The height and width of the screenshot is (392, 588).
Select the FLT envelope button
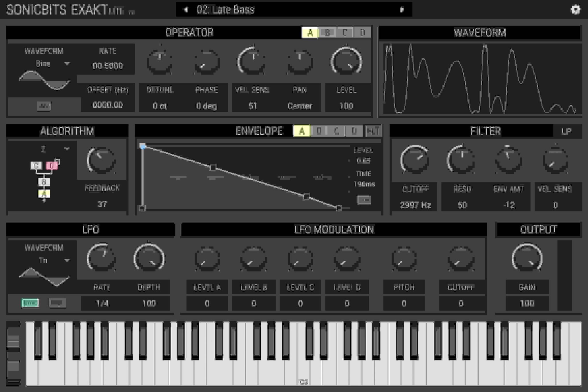pyautogui.click(x=374, y=131)
